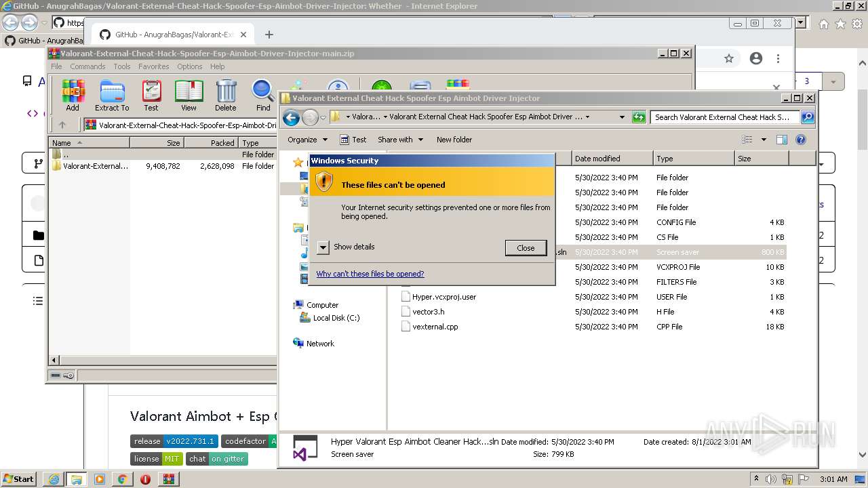
Task: Click chat on gitter badge
Action: pyautogui.click(x=217, y=459)
